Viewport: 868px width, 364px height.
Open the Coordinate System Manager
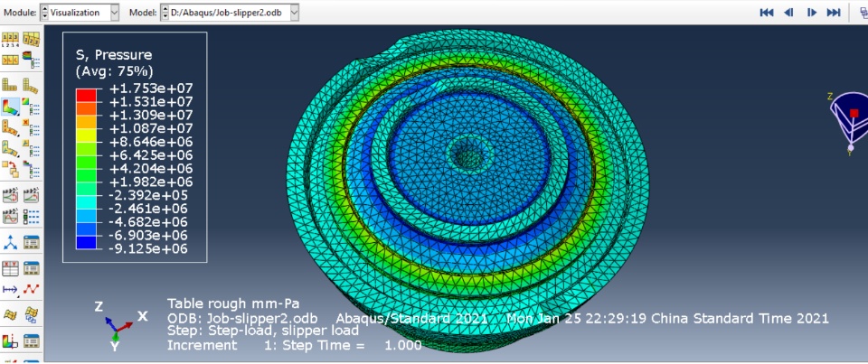click(x=31, y=242)
